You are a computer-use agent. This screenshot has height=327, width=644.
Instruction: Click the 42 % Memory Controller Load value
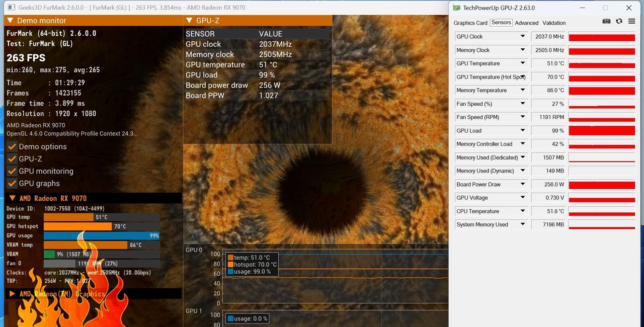(548, 144)
